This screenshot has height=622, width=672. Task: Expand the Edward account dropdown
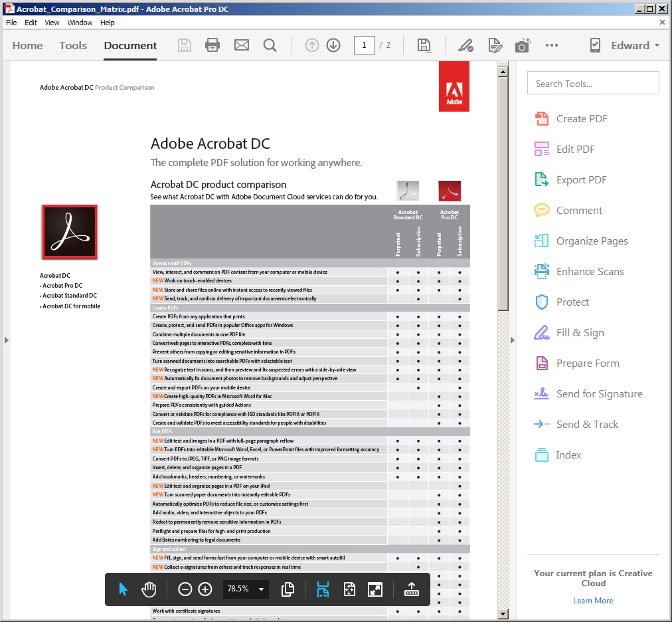tap(635, 45)
